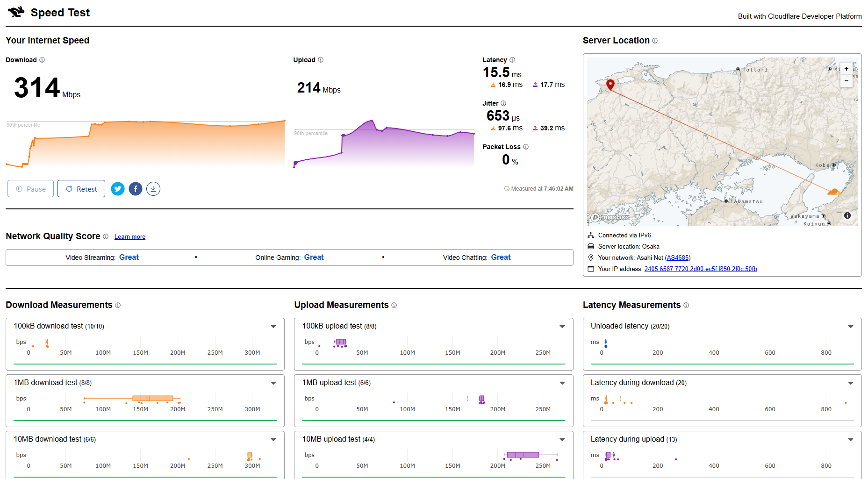
Task: Expand the 100kB download test panel
Action: tap(273, 327)
